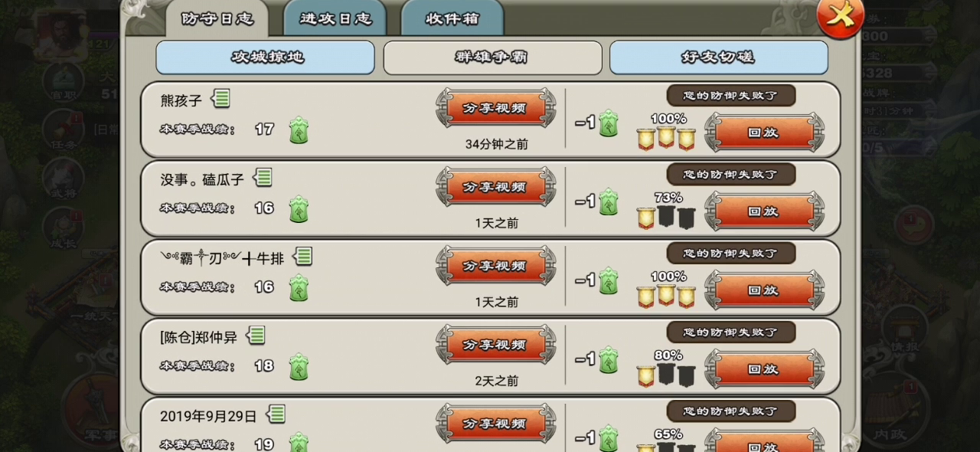This screenshot has width=980, height=452.
Task: Open the list icon beside 2019年9月29日
Action: [x=276, y=414]
